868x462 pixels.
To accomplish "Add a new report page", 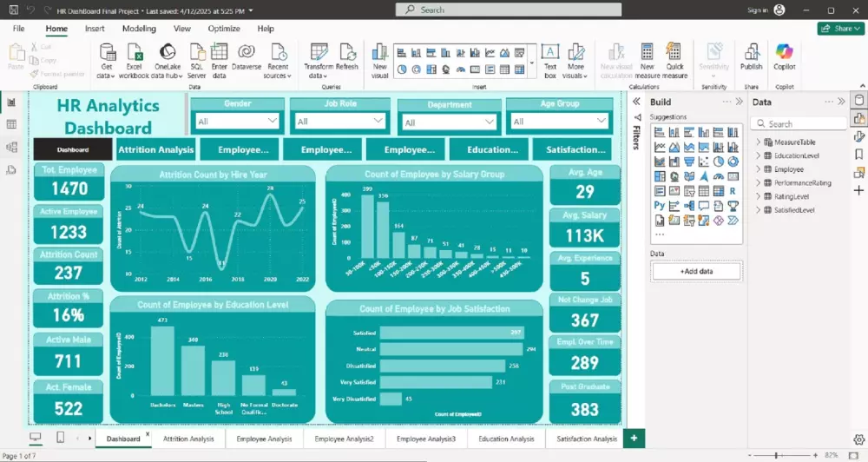I will click(x=634, y=439).
